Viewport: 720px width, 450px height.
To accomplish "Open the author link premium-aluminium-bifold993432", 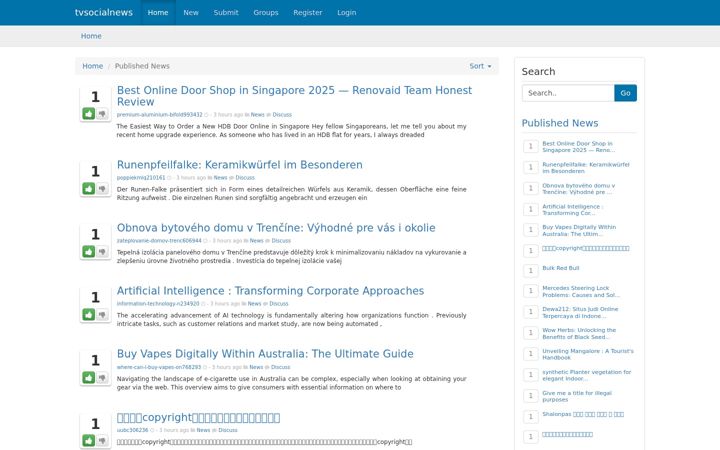I will pyautogui.click(x=159, y=115).
